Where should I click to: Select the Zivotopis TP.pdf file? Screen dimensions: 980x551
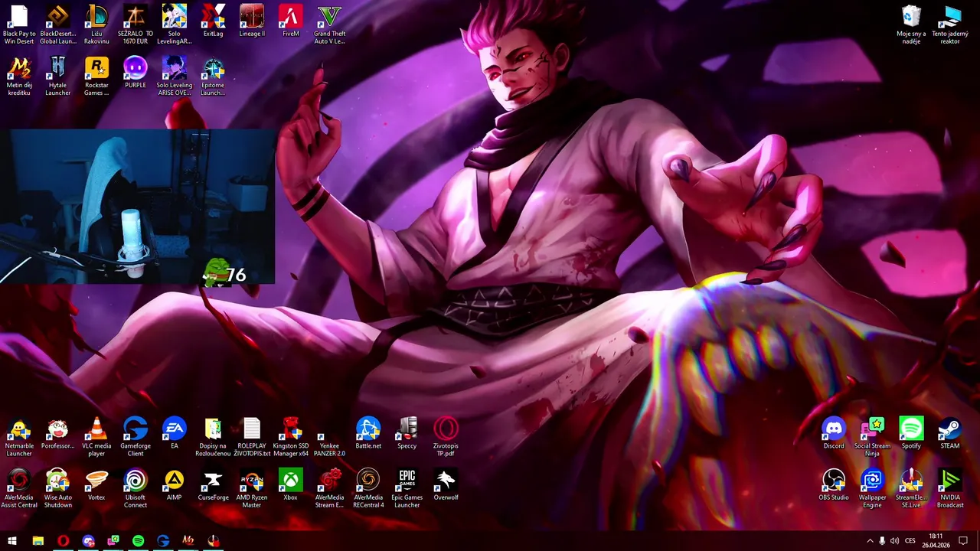446,437
